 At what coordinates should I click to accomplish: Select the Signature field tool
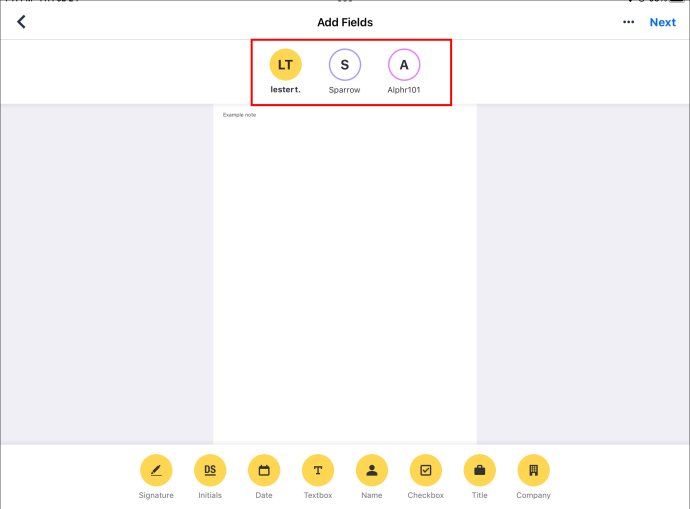click(156, 470)
